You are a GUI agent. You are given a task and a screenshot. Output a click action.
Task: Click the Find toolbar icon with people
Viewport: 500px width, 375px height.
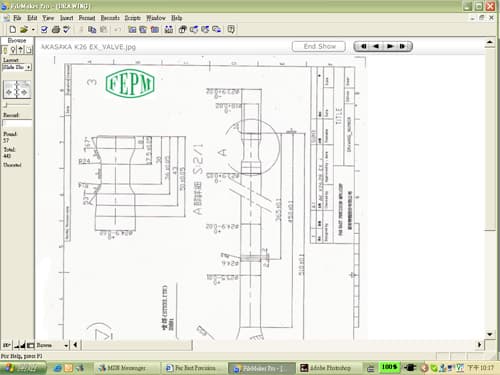click(169, 29)
